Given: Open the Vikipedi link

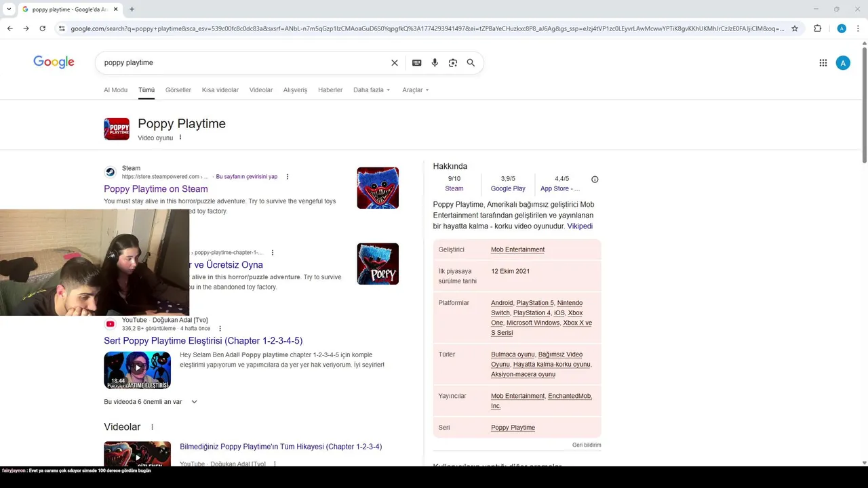Looking at the screenshot, I should (x=580, y=226).
